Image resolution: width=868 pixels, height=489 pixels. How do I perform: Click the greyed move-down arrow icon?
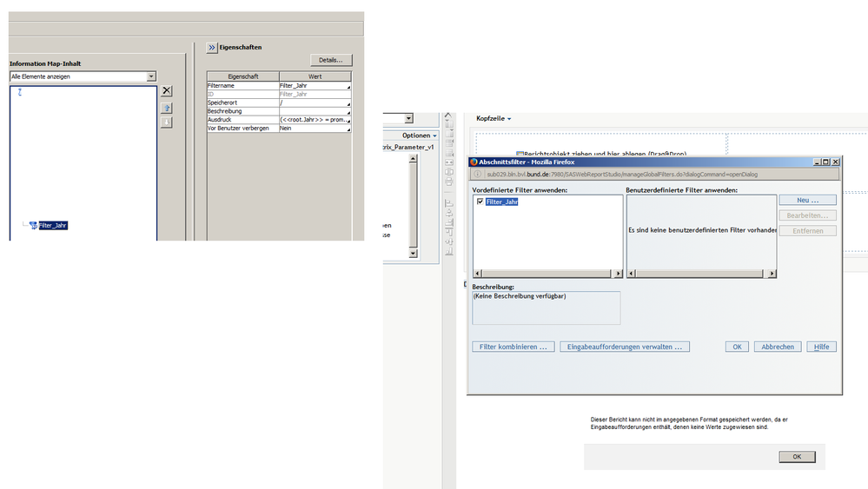(167, 122)
